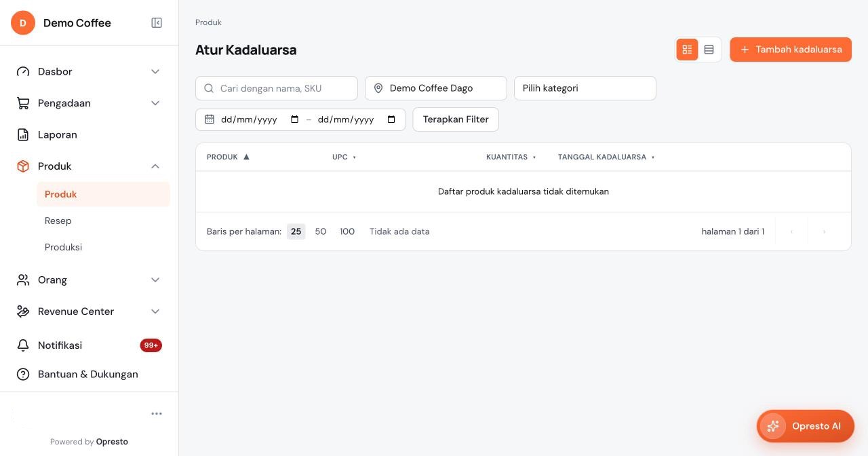The width and height of the screenshot is (868, 456).
Task: Open the end date picker icon
Action: (391, 119)
